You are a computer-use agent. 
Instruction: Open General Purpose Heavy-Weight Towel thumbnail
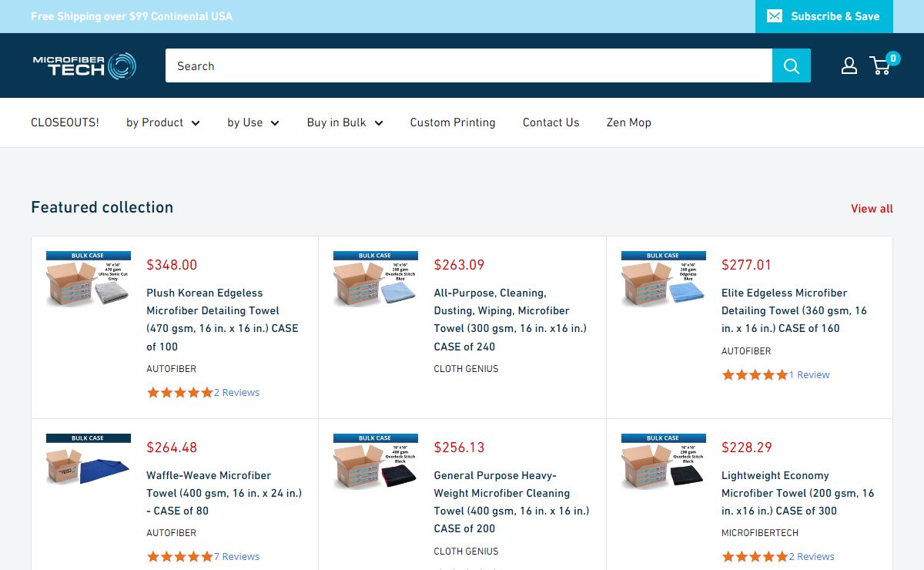tap(376, 461)
